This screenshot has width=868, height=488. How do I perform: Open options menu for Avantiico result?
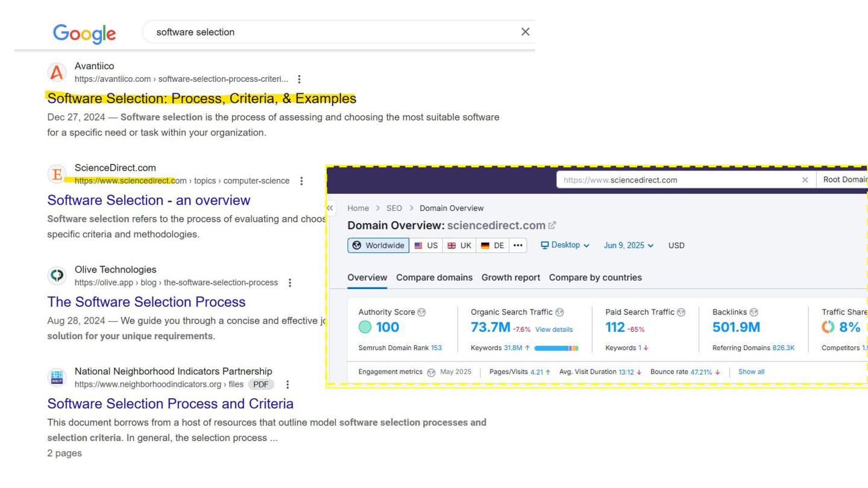click(x=300, y=79)
